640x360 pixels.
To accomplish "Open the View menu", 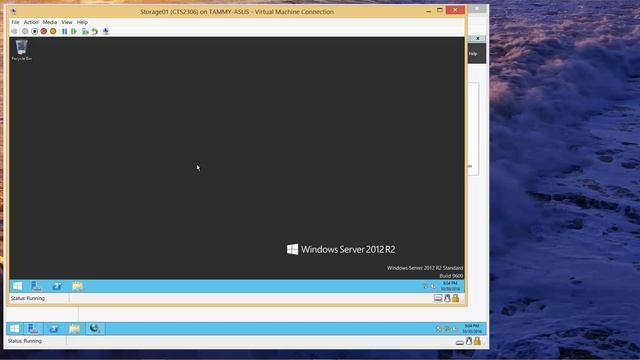I will (67, 22).
